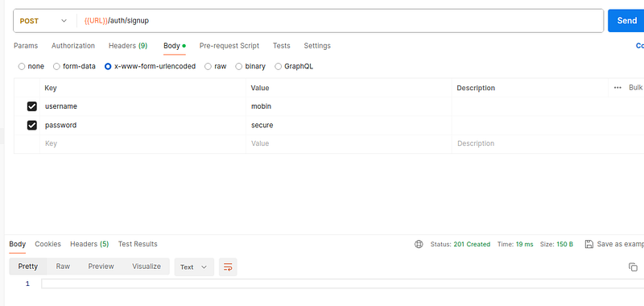Open the POST method dropdown

[x=43, y=21]
